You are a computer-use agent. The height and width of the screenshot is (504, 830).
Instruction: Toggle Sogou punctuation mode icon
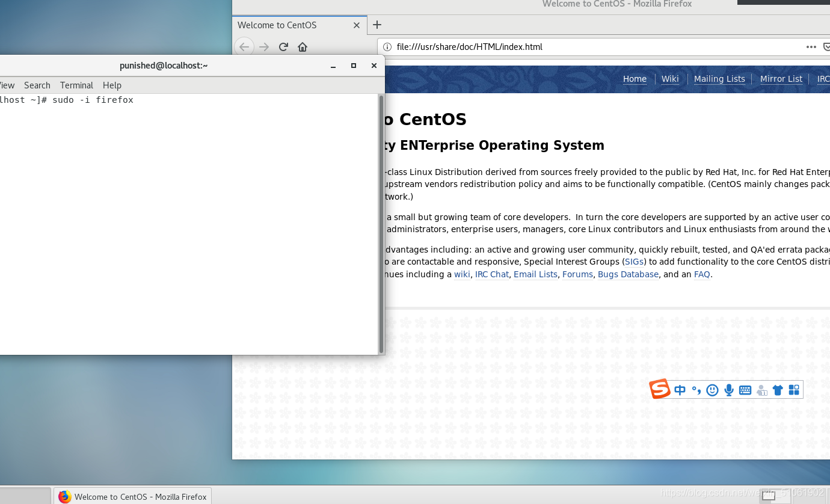(x=696, y=390)
